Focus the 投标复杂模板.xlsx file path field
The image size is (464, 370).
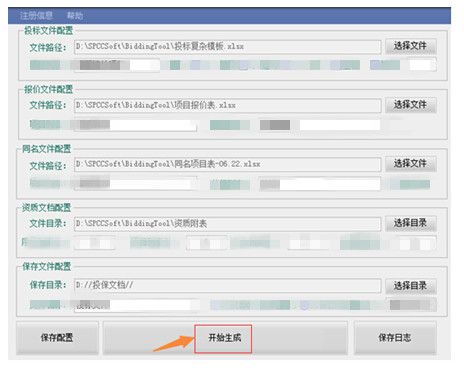[x=227, y=47]
